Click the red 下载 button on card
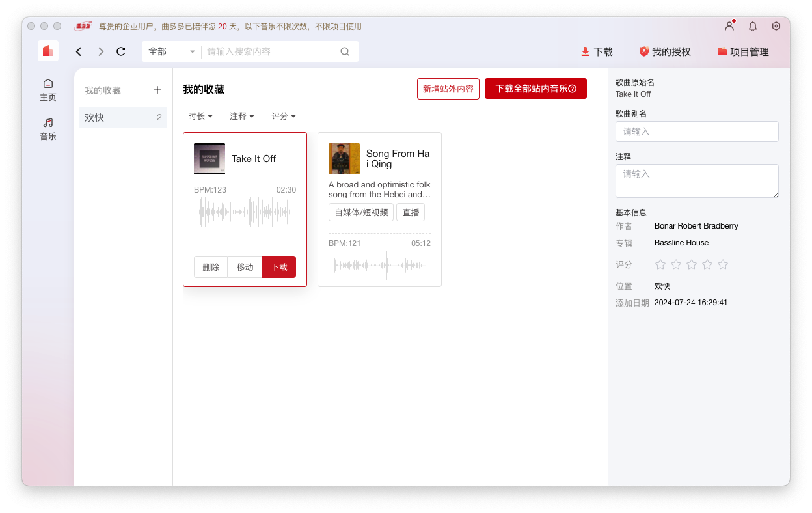Image resolution: width=812 pixels, height=513 pixels. pos(279,267)
